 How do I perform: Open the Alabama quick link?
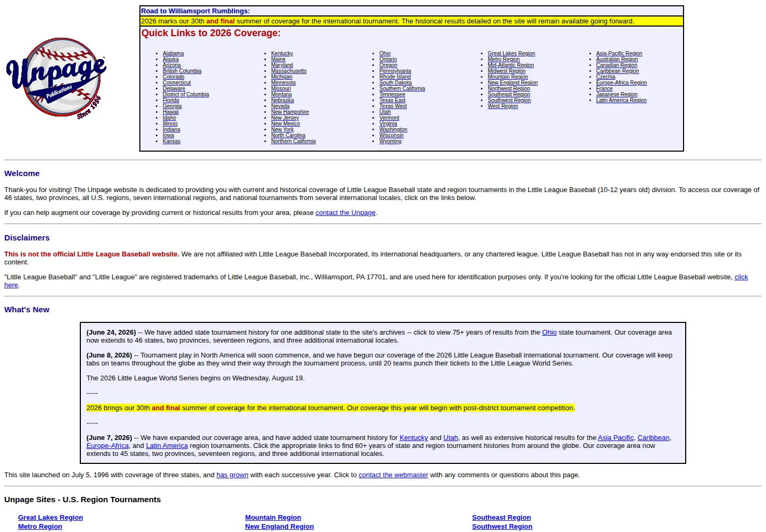(x=173, y=54)
